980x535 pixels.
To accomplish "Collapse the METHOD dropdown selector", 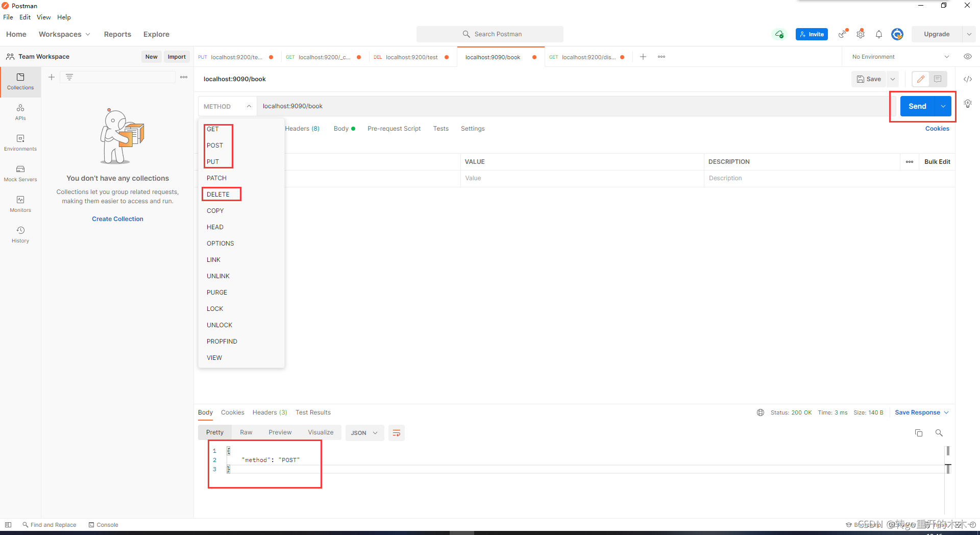I will click(227, 106).
